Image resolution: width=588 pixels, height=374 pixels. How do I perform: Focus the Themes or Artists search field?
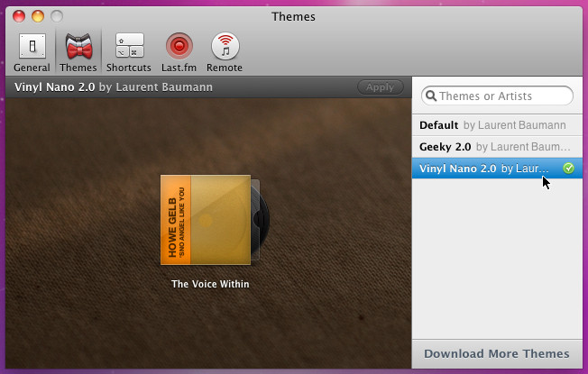(x=497, y=96)
